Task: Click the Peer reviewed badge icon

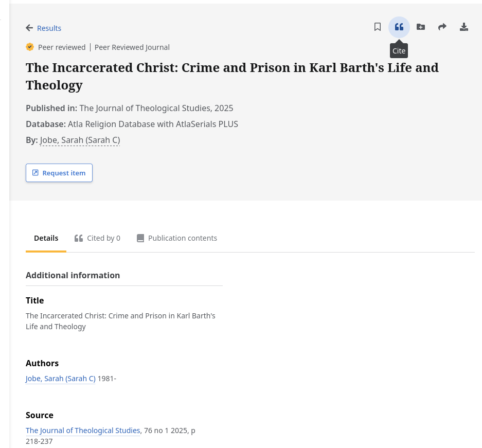Action: click(x=30, y=47)
